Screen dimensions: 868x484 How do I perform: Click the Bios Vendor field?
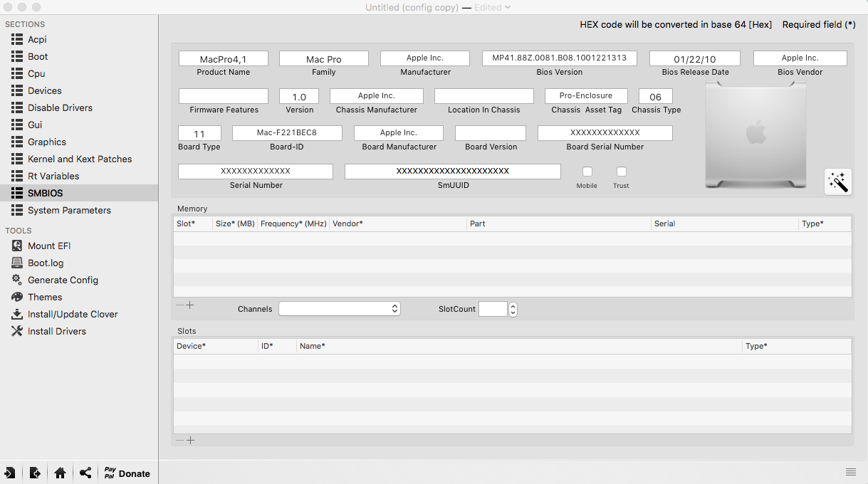click(800, 58)
